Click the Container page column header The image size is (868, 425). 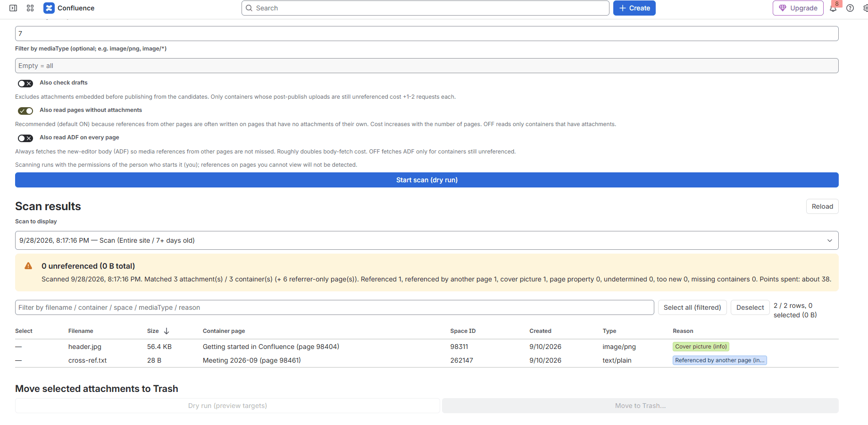coord(224,331)
